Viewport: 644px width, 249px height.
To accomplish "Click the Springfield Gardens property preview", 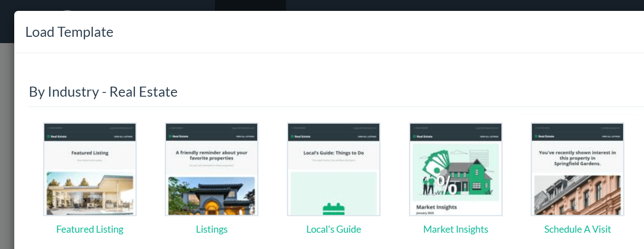I will point(577,169).
